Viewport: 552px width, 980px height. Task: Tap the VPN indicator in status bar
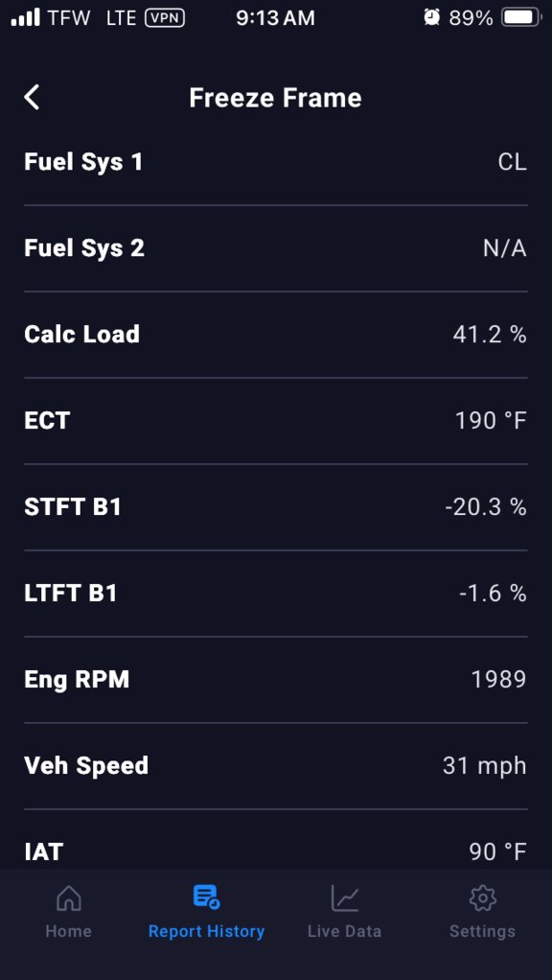click(165, 18)
